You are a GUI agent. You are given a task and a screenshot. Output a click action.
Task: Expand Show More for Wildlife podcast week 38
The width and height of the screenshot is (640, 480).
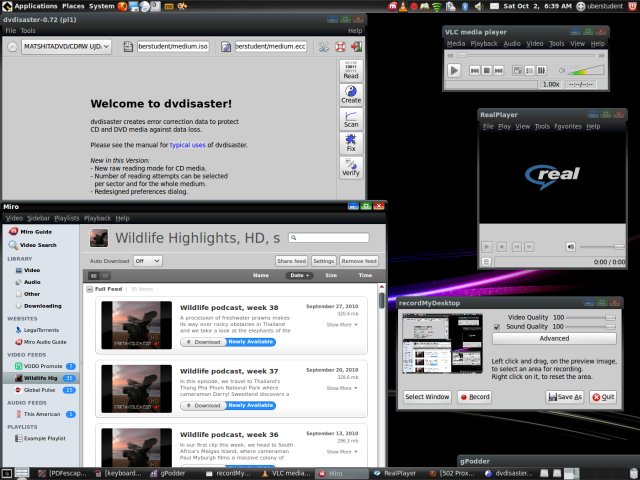point(340,324)
